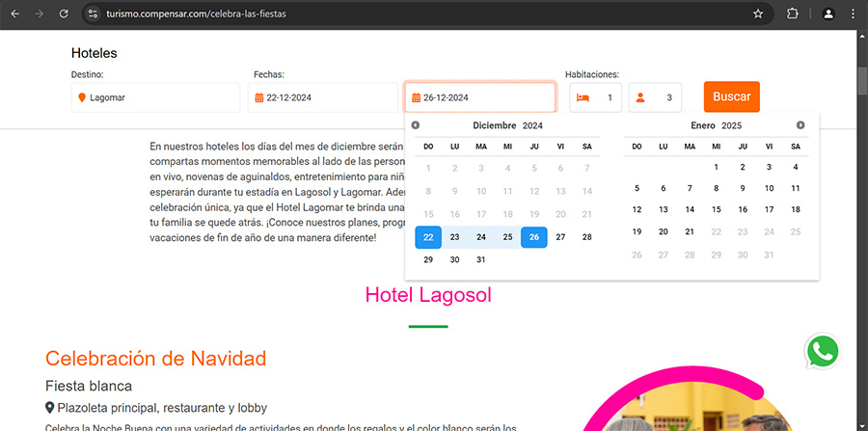Open the browser extensions puzzle icon
Image resolution: width=868 pixels, height=431 pixels.
pyautogui.click(x=793, y=13)
